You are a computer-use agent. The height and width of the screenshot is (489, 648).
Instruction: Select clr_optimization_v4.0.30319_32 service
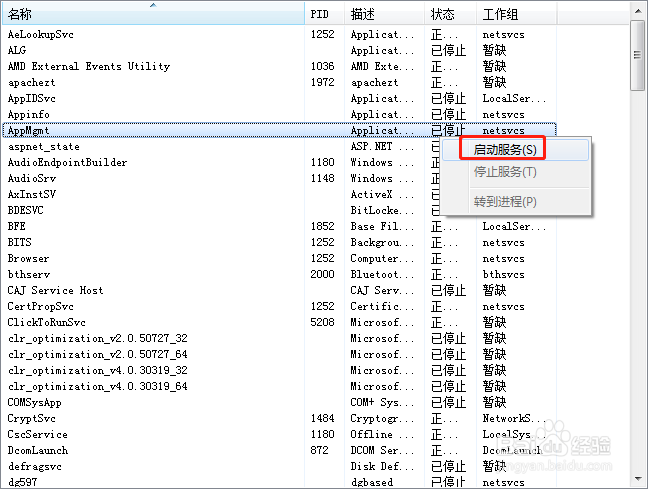point(98,370)
